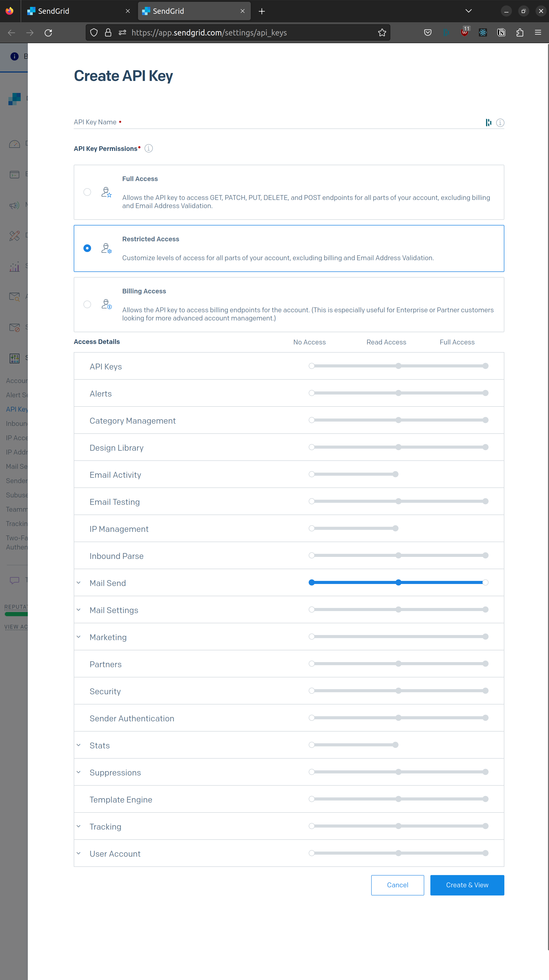Screen dimensions: 549x980
Task: Open the Email Activity envelope search icon
Action: coord(15,297)
